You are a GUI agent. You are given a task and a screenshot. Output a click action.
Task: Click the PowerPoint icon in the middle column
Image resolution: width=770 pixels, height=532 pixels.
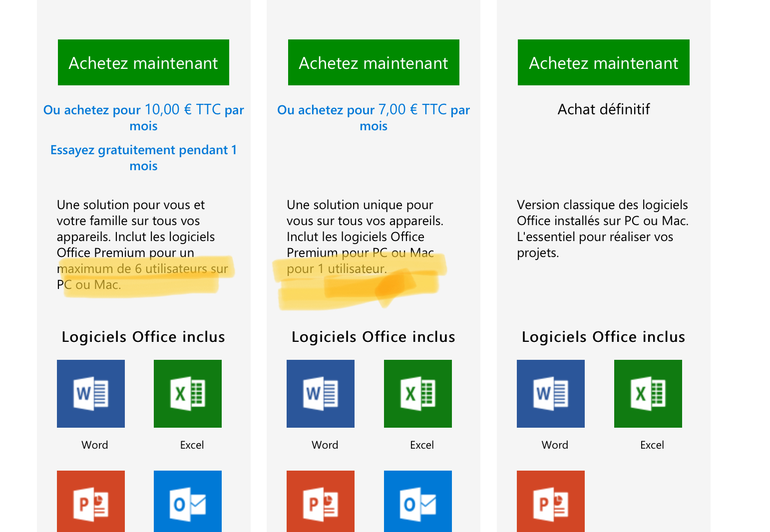pyautogui.click(x=321, y=501)
